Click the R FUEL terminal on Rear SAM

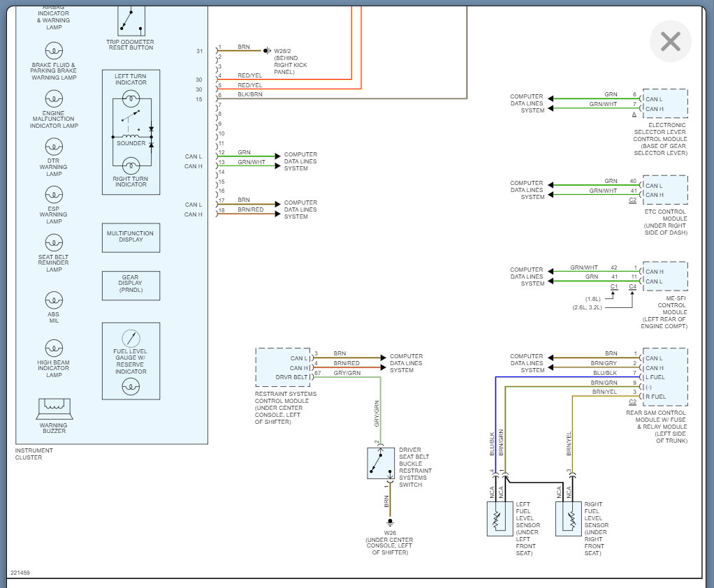(x=656, y=397)
